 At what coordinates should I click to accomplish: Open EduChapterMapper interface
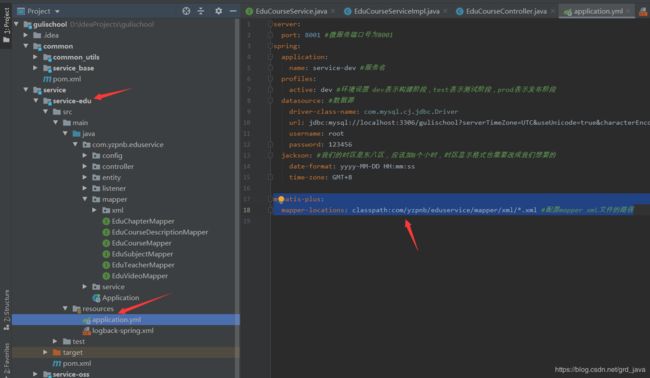(x=138, y=221)
